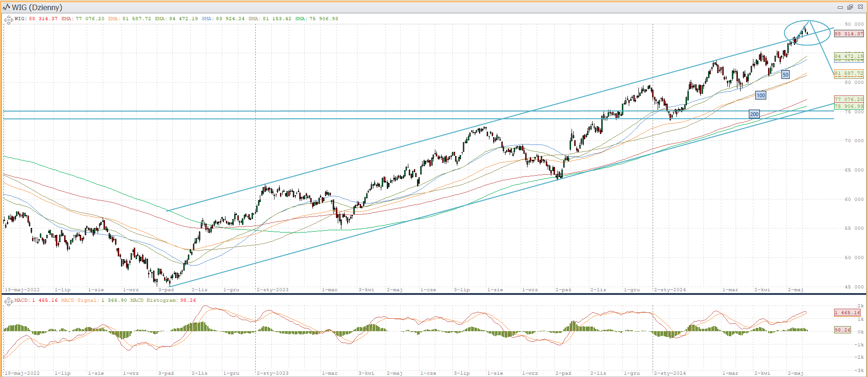This screenshot has width=868, height=377.
Task: Click the blue "SMA: 83 924.24" legend entry
Action: click(x=223, y=19)
